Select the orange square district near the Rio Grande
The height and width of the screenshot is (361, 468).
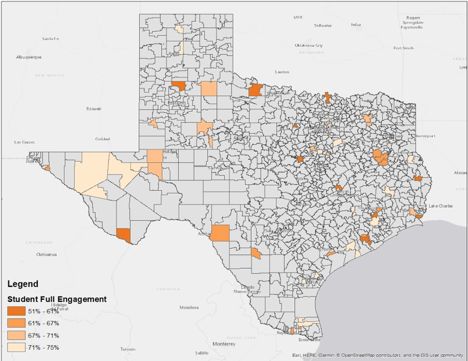[220, 233]
